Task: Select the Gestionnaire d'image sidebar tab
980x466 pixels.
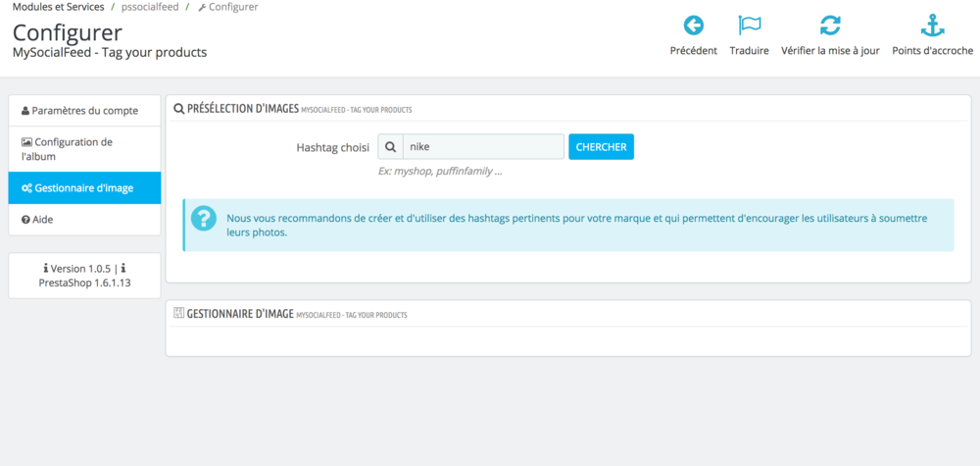Action: (x=84, y=187)
